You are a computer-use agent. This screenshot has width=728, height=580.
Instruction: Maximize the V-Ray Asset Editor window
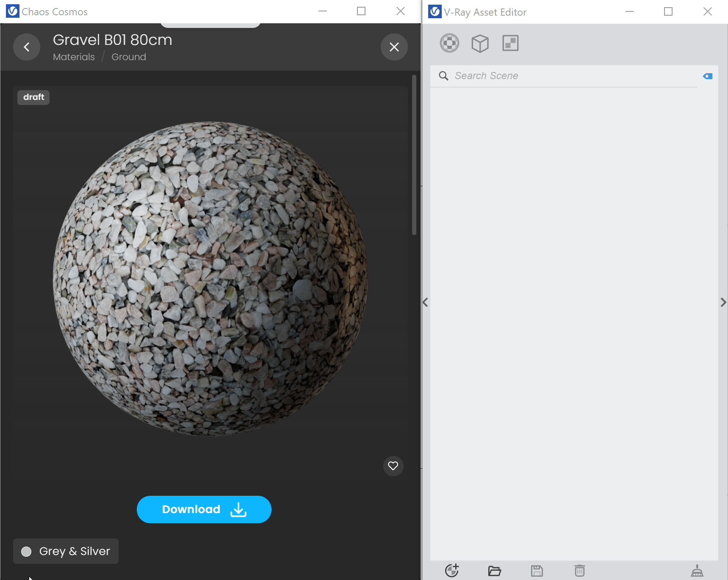(668, 12)
